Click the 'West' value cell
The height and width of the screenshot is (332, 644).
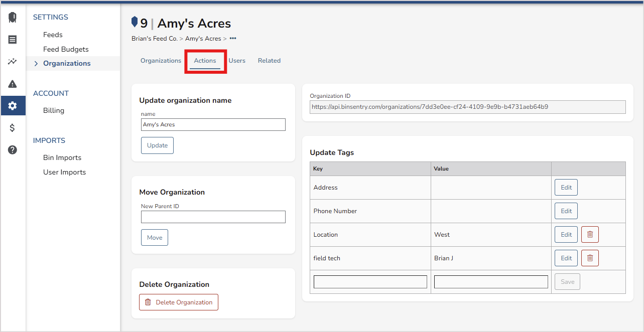[x=491, y=234]
